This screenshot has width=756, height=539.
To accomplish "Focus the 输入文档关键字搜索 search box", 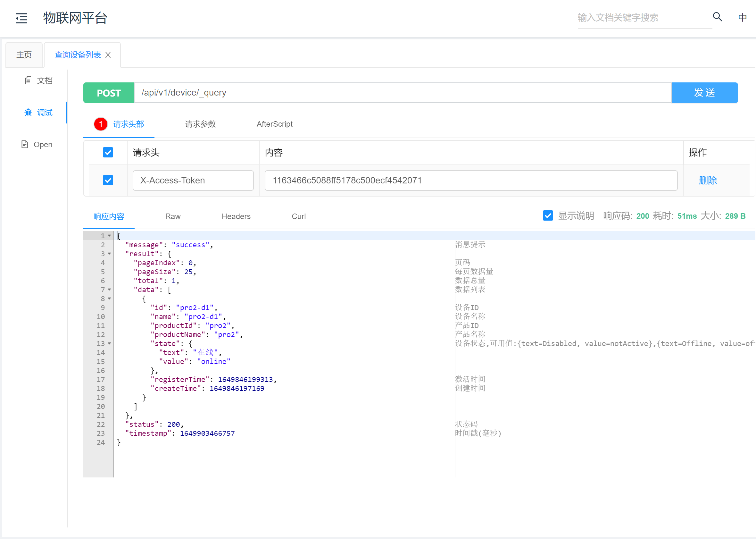I will point(644,18).
